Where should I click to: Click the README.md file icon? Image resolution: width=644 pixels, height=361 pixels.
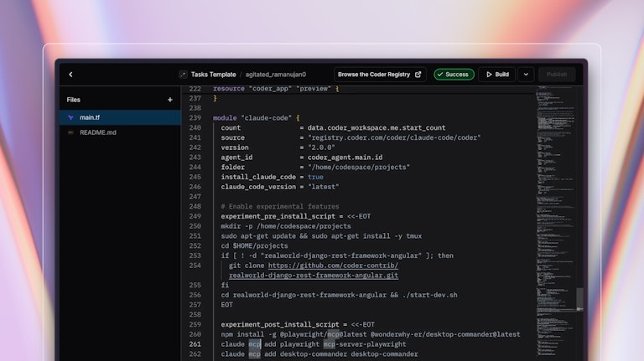tap(70, 132)
